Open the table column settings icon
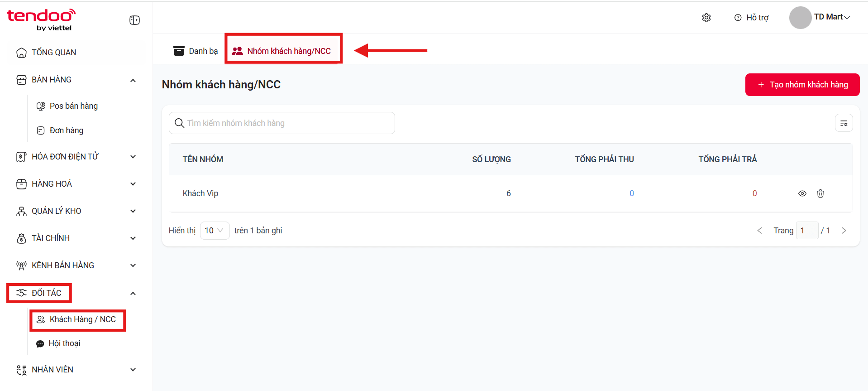Image resolution: width=868 pixels, height=391 pixels. pyautogui.click(x=844, y=123)
